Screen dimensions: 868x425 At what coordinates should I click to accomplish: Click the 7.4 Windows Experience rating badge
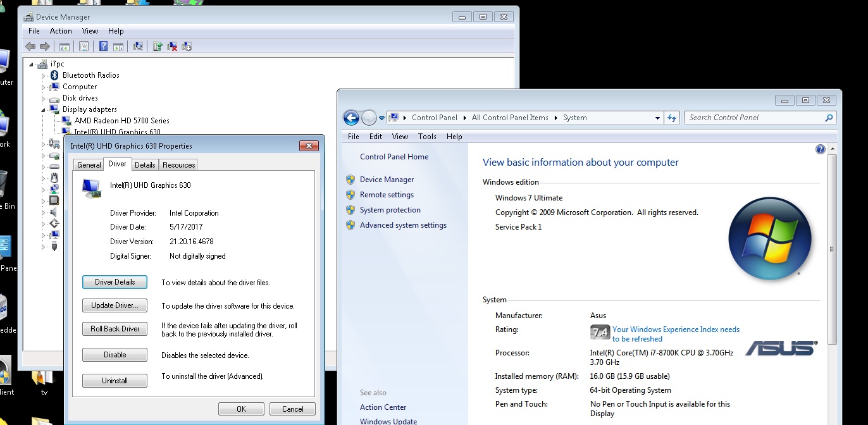click(x=600, y=332)
